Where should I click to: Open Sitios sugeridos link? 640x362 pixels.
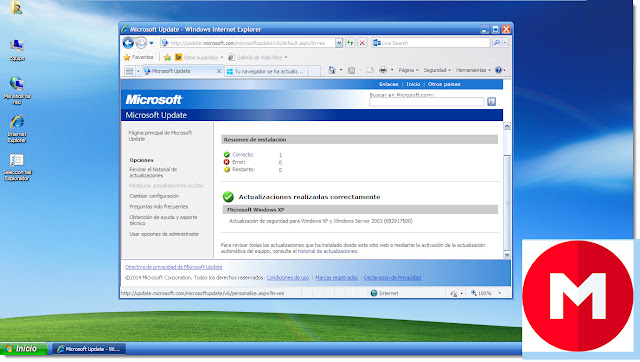click(x=199, y=58)
